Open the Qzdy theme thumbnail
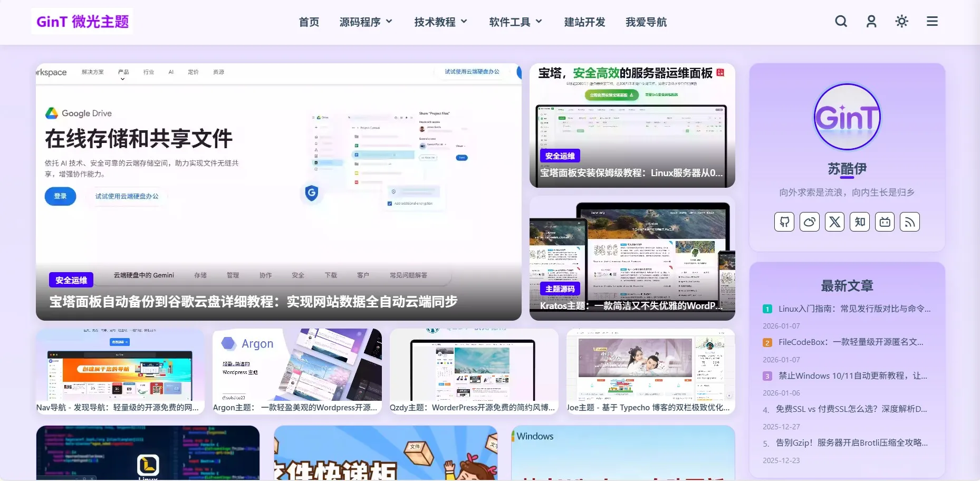The image size is (980, 481). click(x=474, y=364)
